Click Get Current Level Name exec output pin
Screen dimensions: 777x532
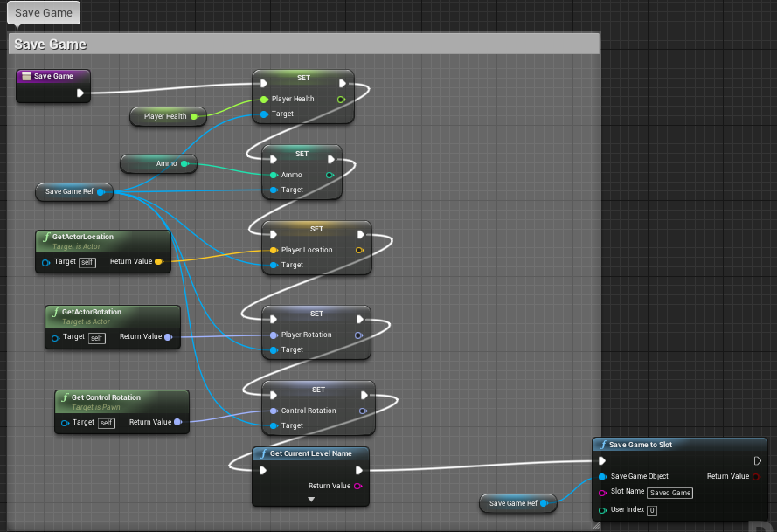click(x=359, y=471)
